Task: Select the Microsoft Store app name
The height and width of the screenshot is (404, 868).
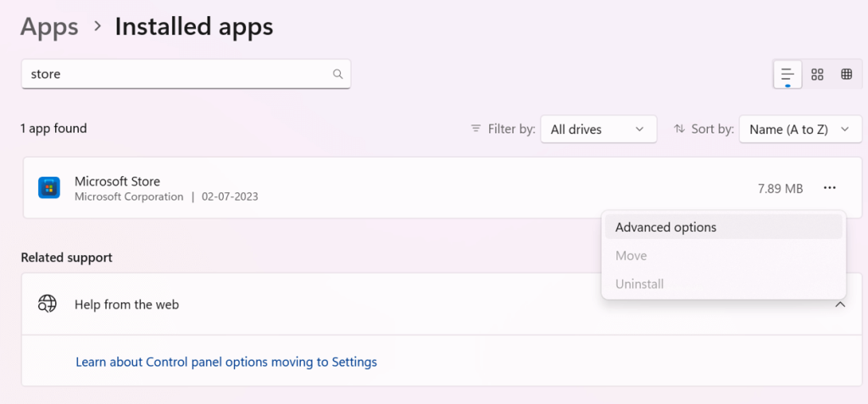Action: click(x=117, y=181)
